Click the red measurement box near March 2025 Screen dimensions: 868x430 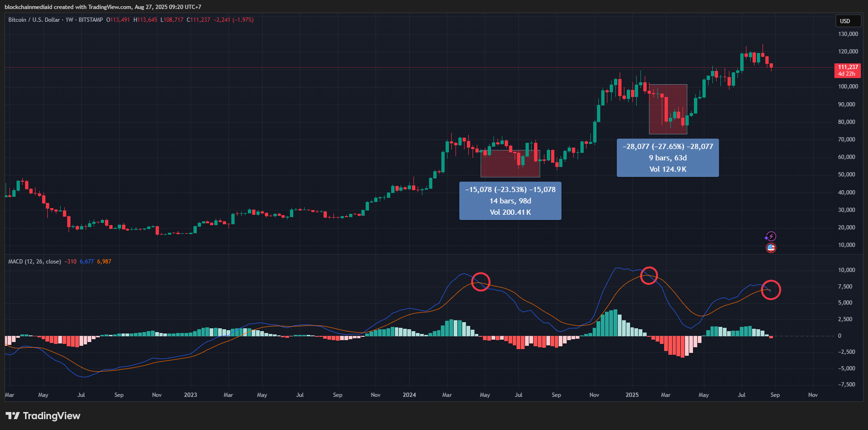668,109
